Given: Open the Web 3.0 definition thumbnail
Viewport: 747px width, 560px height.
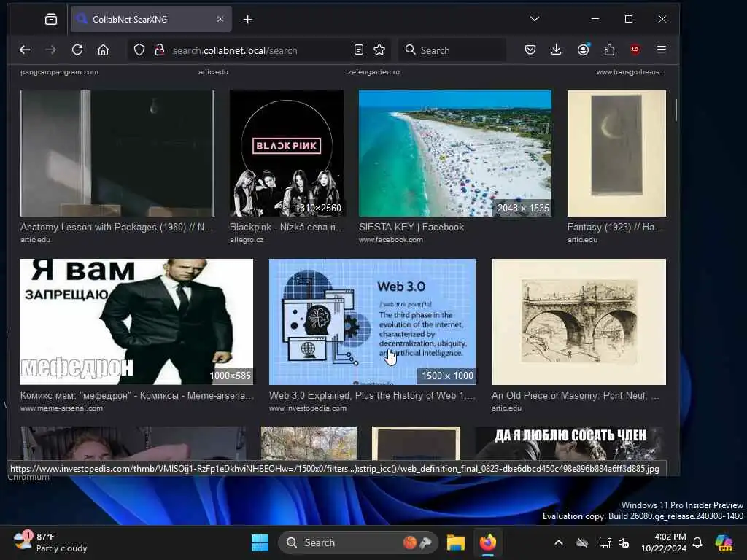Looking at the screenshot, I should (372, 322).
